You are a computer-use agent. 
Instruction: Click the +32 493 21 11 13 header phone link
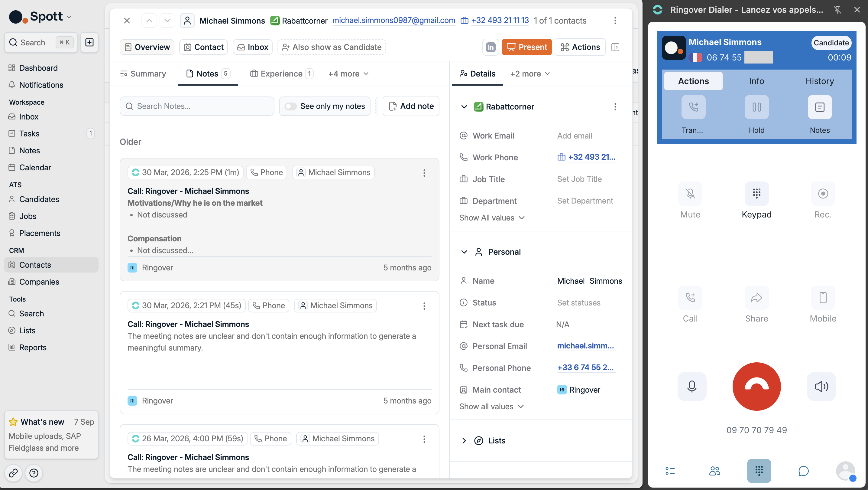point(500,21)
